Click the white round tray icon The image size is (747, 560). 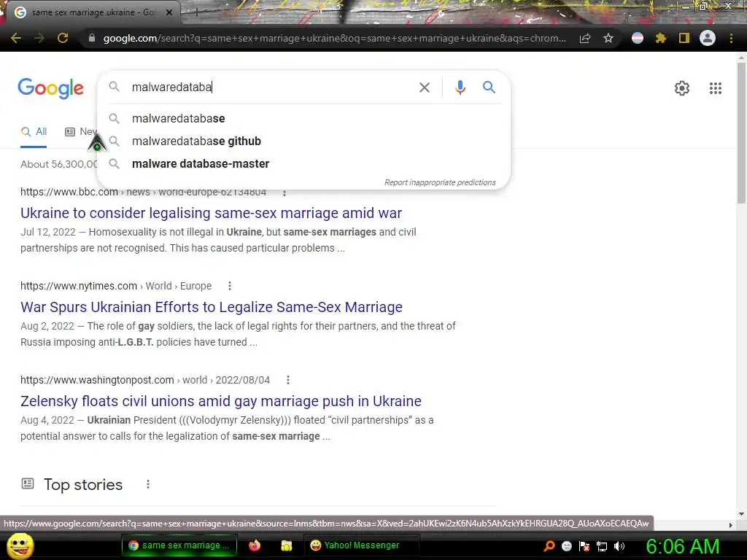pyautogui.click(x=566, y=546)
